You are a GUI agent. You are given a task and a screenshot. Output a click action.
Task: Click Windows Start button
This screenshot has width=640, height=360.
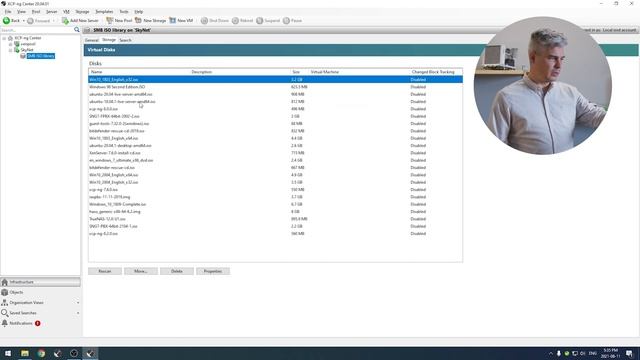[x=8, y=353]
